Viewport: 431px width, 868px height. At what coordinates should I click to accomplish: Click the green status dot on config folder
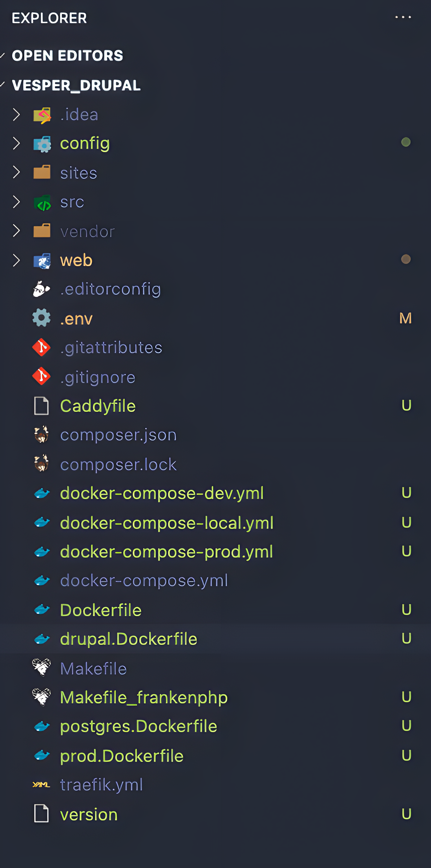pyautogui.click(x=406, y=142)
